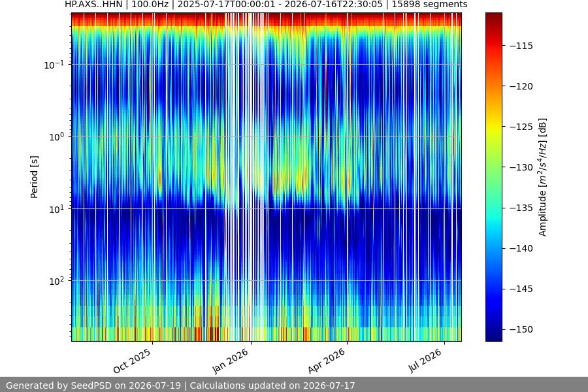Viewport: 588px width, 392px height.
Task: Click the −145 colorbar tick value
Action: [521, 289]
